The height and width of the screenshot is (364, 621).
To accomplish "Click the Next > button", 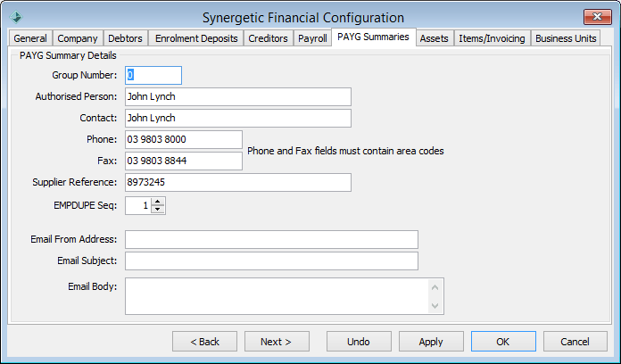I will point(277,342).
